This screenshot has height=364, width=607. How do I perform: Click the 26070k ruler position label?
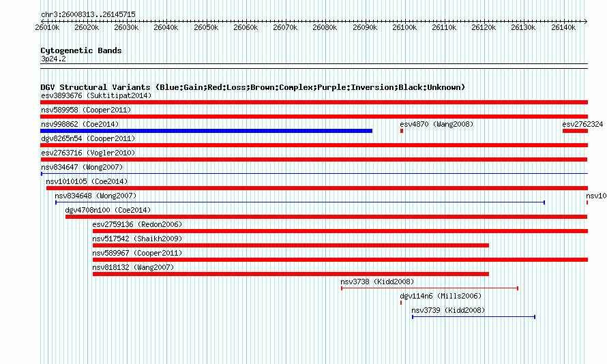tap(285, 27)
